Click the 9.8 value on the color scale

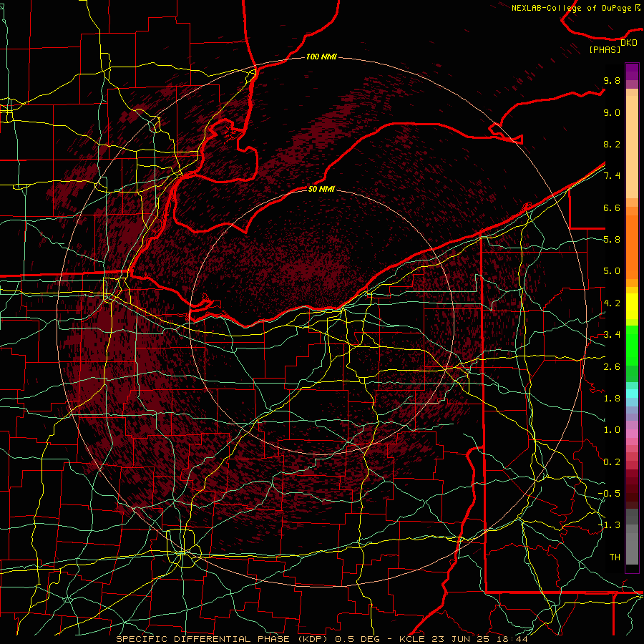pos(612,80)
